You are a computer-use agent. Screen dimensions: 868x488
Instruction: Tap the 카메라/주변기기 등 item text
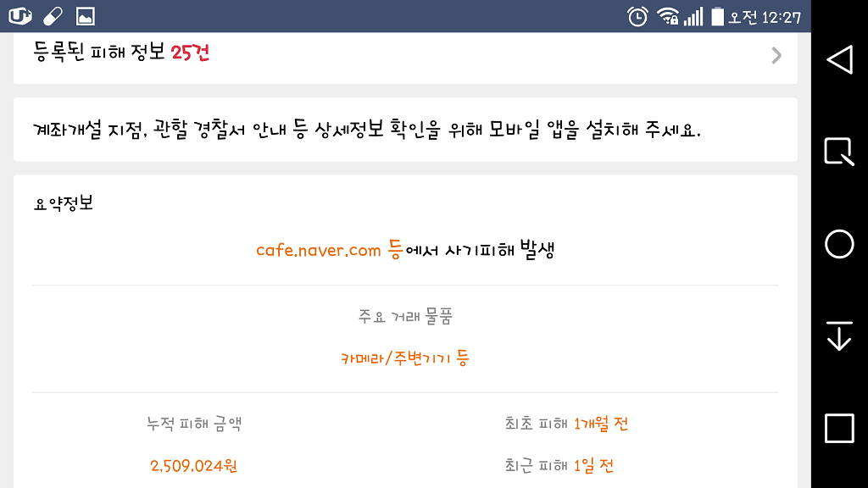coord(405,358)
